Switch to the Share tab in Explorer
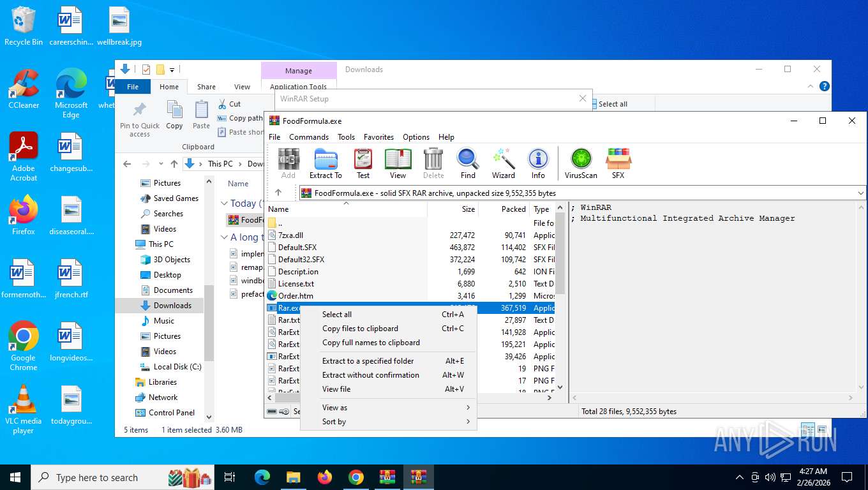Viewport: 868px width, 490px height. [206, 87]
